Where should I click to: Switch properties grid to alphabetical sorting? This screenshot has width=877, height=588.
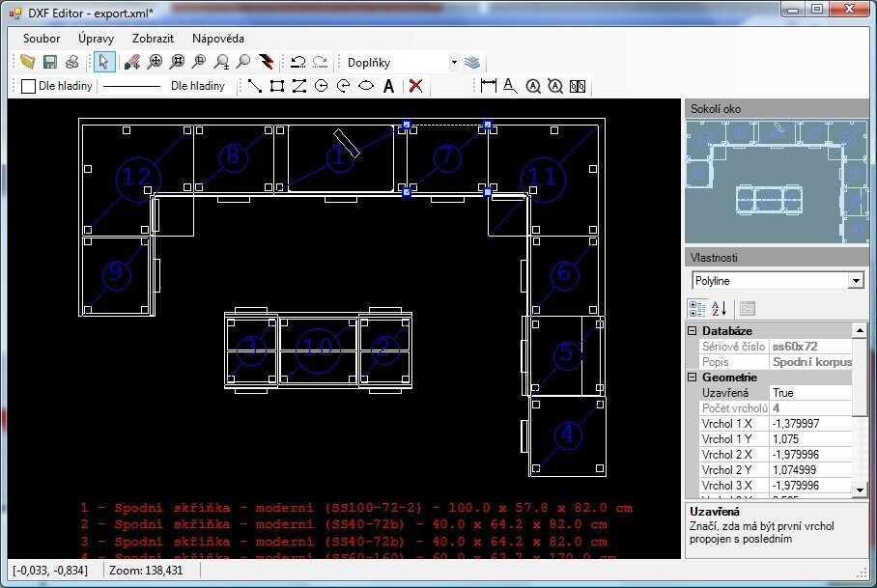tap(720, 307)
